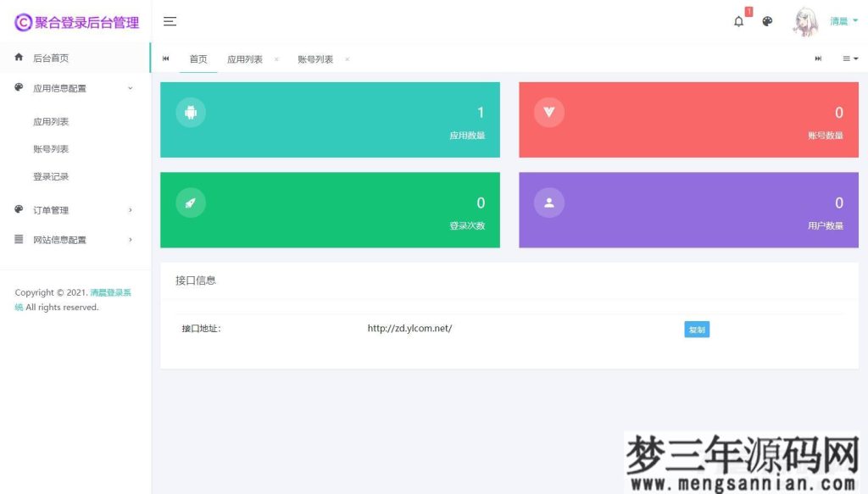Click the V icon on the red 账号数量 card
Image resolution: width=868 pixels, height=494 pixels.
[x=548, y=111]
